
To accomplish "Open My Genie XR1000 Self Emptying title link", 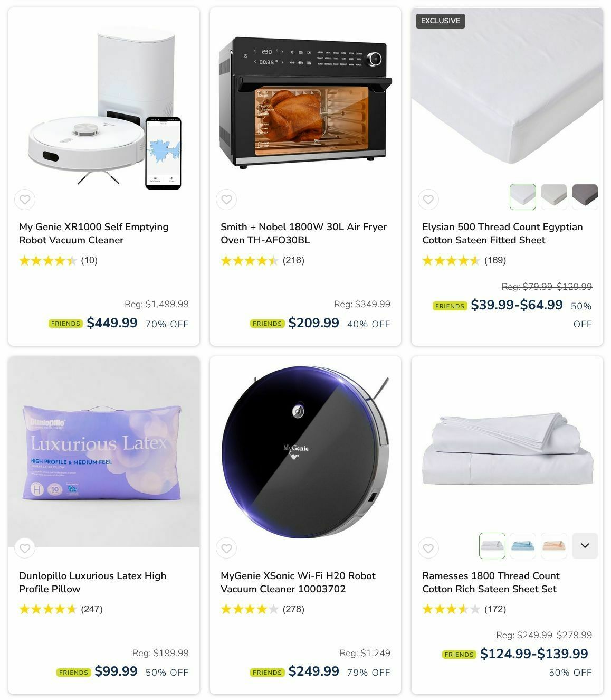I will [x=94, y=233].
